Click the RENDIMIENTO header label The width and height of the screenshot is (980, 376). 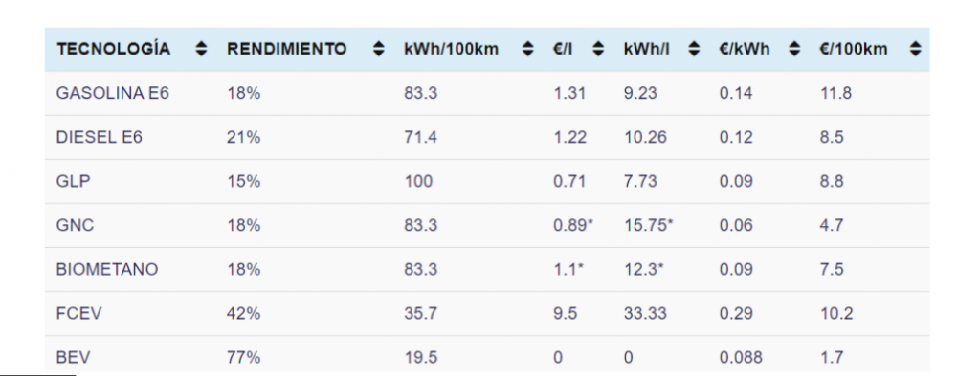coord(286,50)
